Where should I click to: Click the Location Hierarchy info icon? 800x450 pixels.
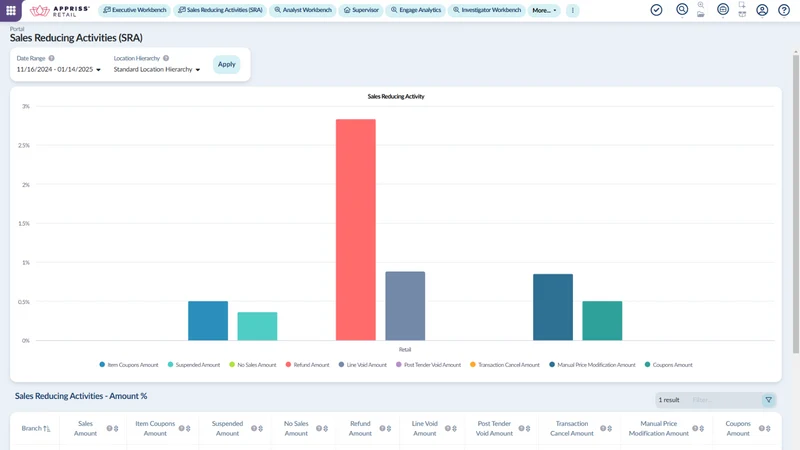point(166,58)
